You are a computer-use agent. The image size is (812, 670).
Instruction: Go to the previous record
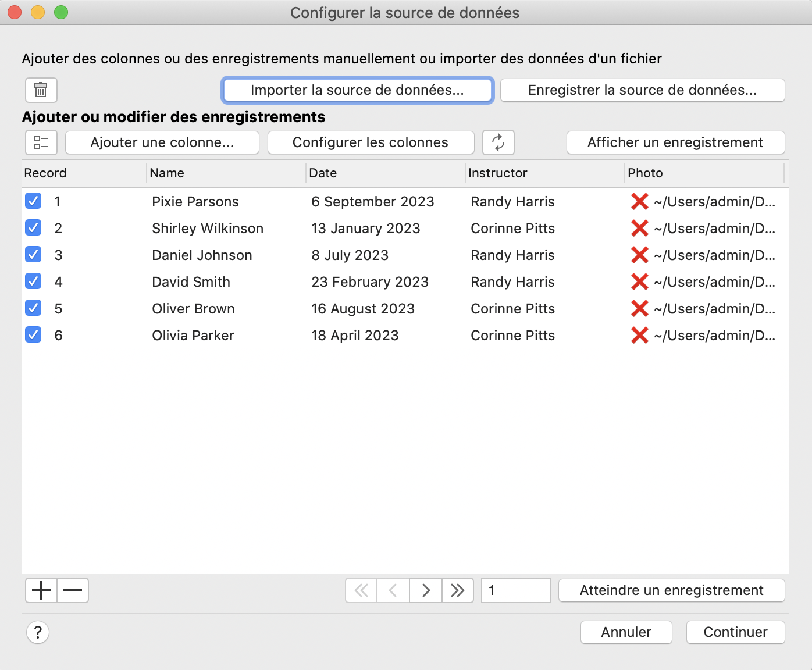click(x=393, y=590)
